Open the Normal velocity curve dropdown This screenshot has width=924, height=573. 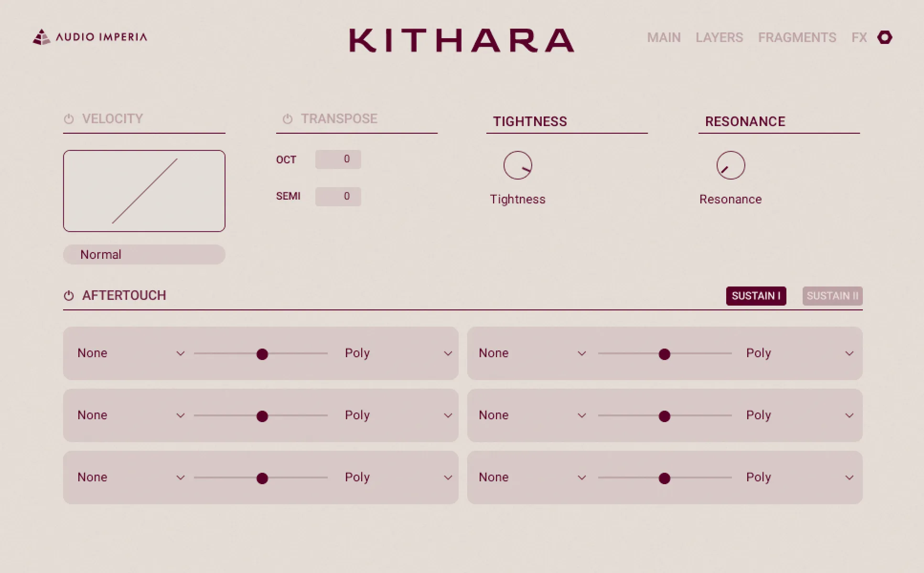click(x=144, y=254)
